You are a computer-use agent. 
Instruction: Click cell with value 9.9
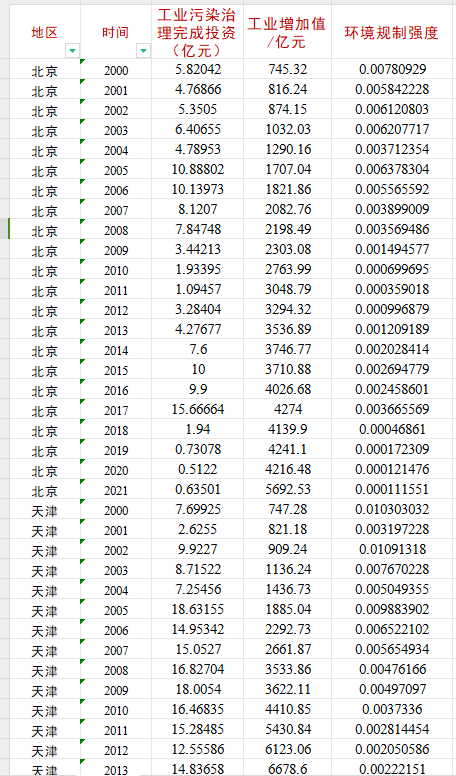[x=198, y=389]
